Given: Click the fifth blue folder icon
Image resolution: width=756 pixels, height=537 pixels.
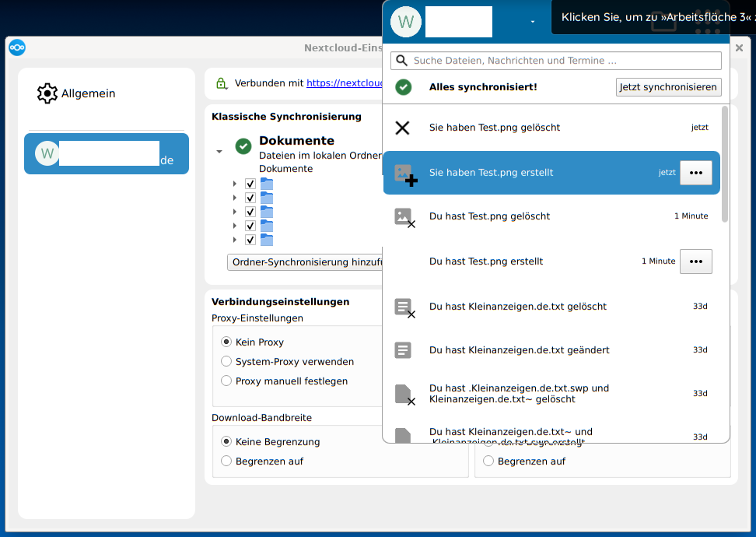Looking at the screenshot, I should pos(267,240).
